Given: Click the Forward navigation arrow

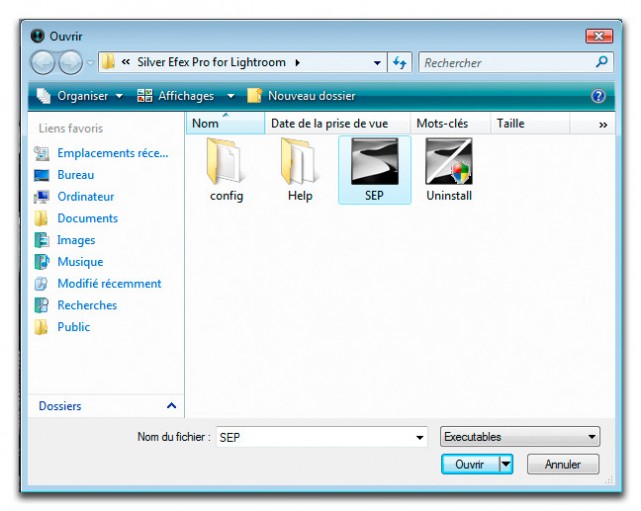Looking at the screenshot, I should coord(70,63).
